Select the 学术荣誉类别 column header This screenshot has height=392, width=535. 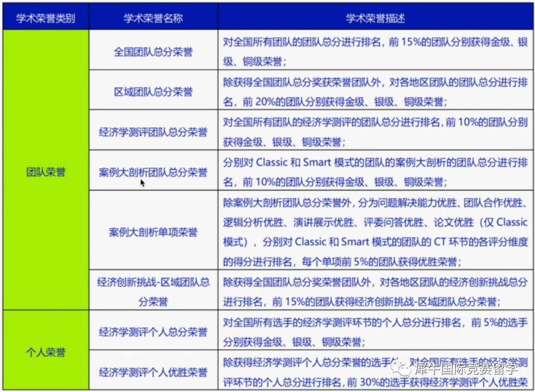(x=46, y=18)
